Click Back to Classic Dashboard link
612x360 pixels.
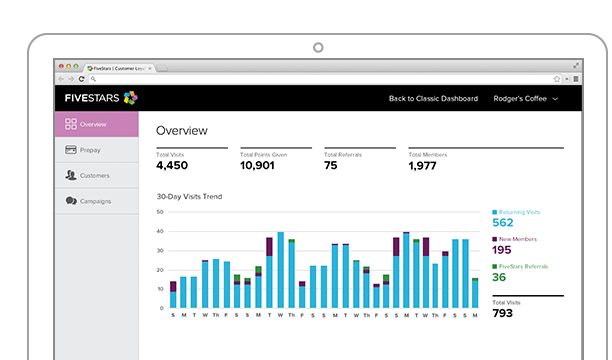(433, 98)
